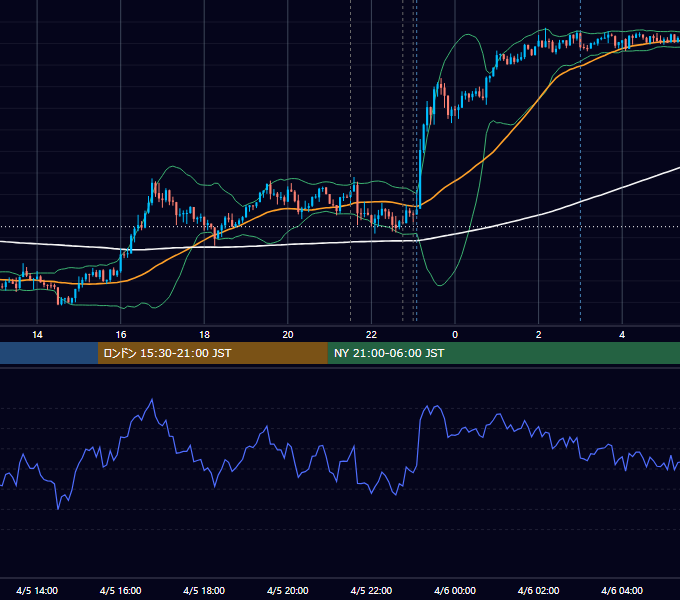Click the 4/5 20:00 date label
The image size is (680, 600).
pos(288,590)
